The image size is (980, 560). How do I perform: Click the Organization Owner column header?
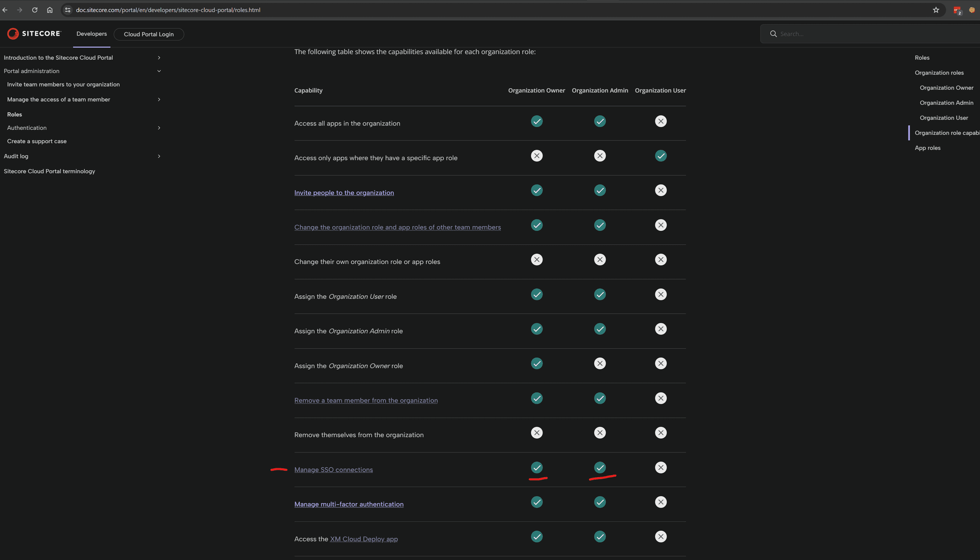pyautogui.click(x=537, y=90)
